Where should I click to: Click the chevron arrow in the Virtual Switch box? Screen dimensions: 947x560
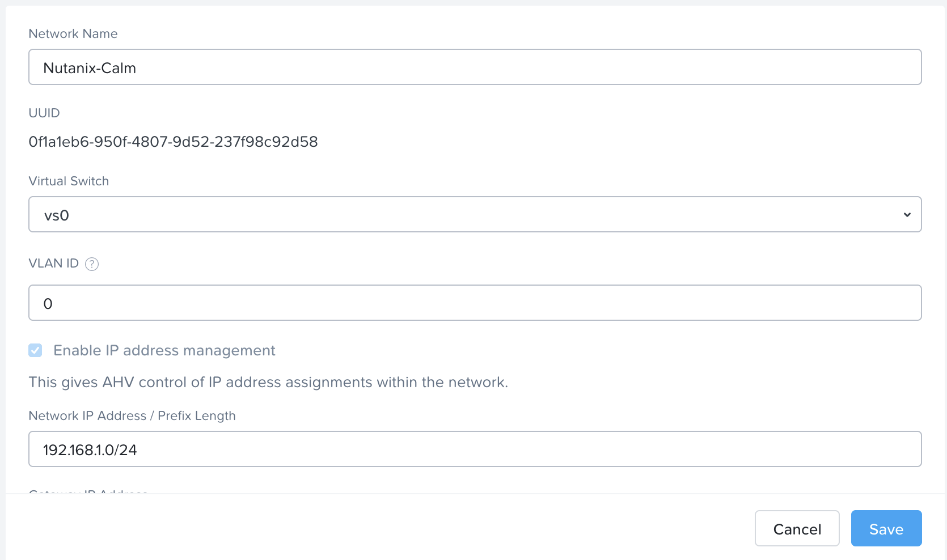pyautogui.click(x=907, y=215)
